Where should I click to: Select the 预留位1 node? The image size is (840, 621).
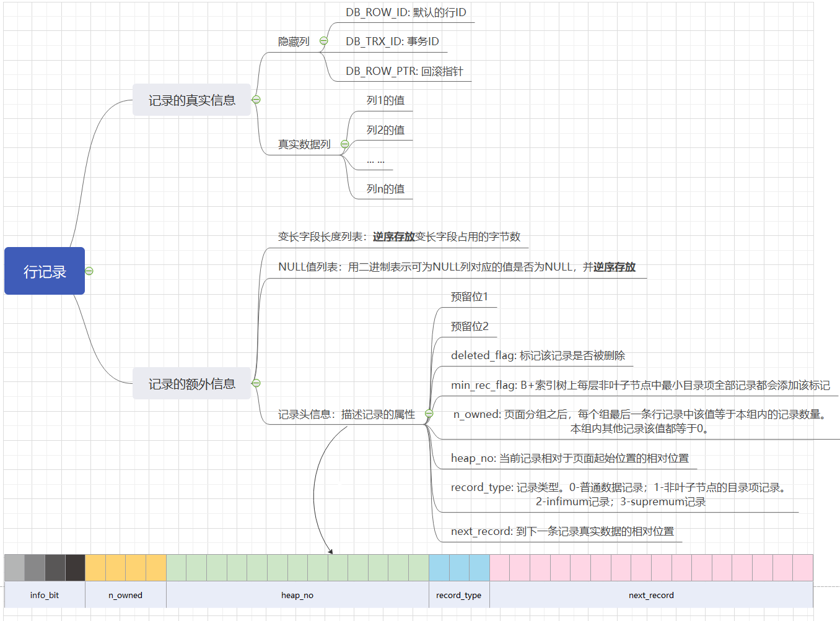point(470,297)
